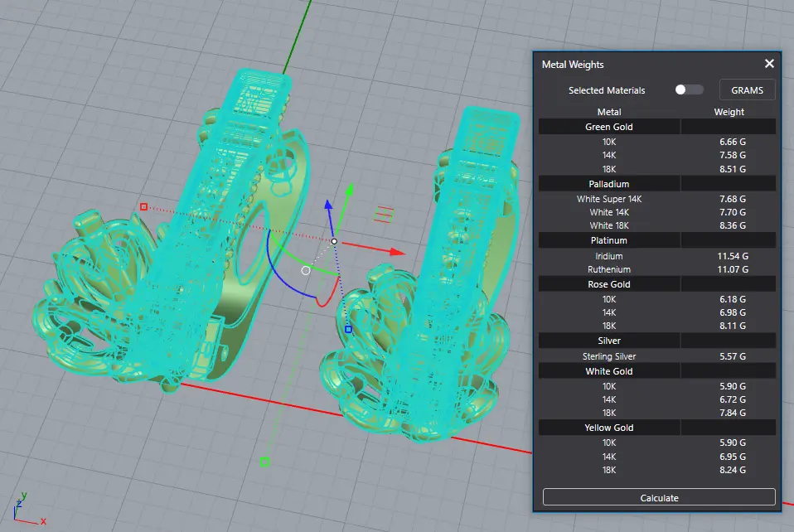794x532 pixels.
Task: Click the 7.84 G White Gold weight
Action: (x=732, y=413)
